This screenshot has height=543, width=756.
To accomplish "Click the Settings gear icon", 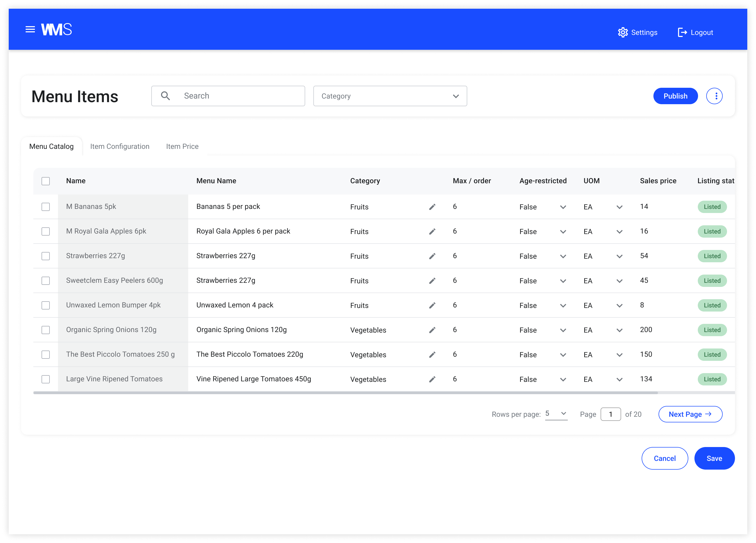I will (622, 32).
